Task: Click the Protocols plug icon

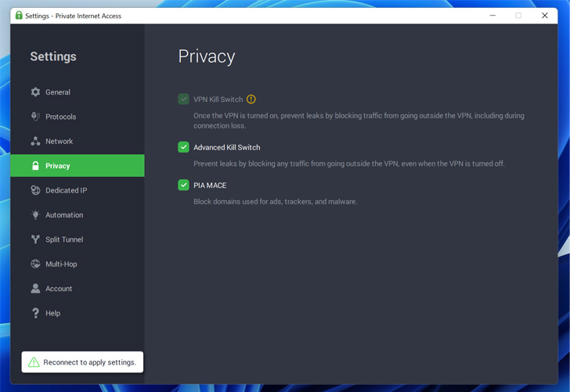Action: click(x=35, y=117)
